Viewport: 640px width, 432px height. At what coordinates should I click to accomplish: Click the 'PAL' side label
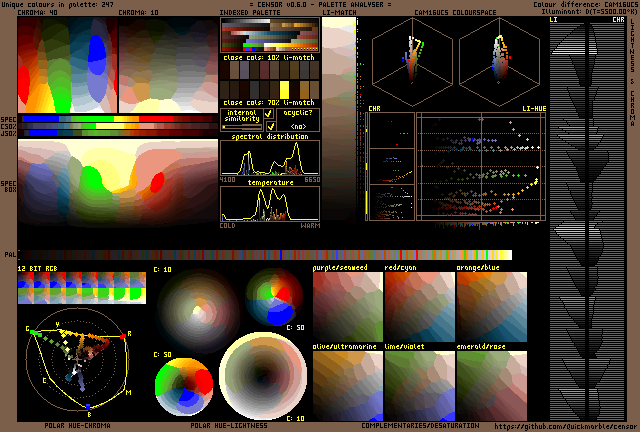(x=10, y=254)
